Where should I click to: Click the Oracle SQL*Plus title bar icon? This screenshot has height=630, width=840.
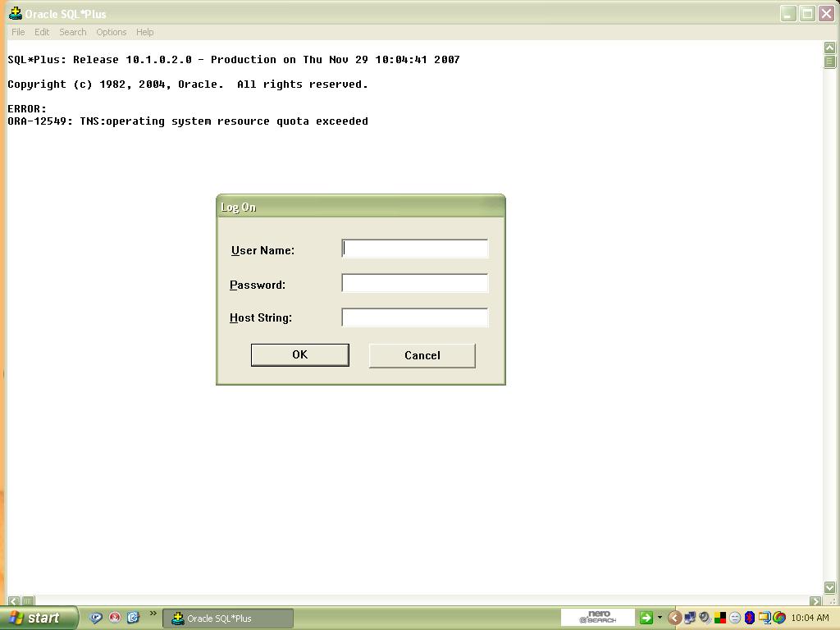click(16, 13)
